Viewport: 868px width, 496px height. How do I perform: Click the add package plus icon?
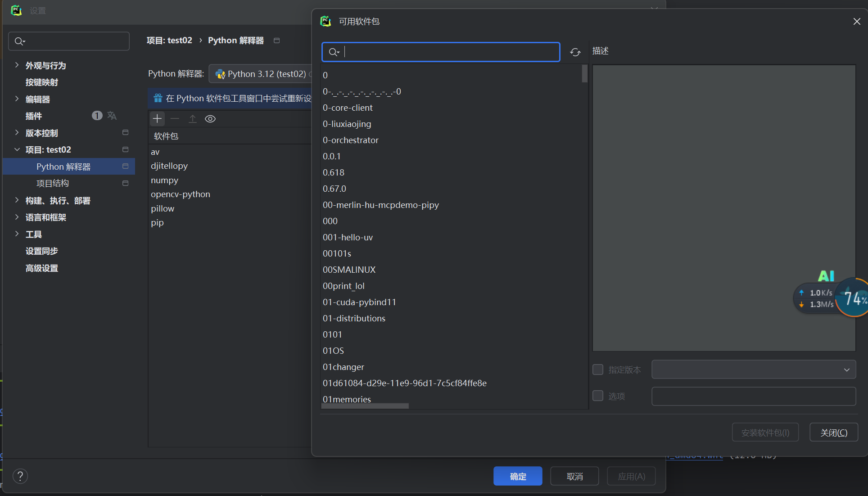[x=157, y=119]
